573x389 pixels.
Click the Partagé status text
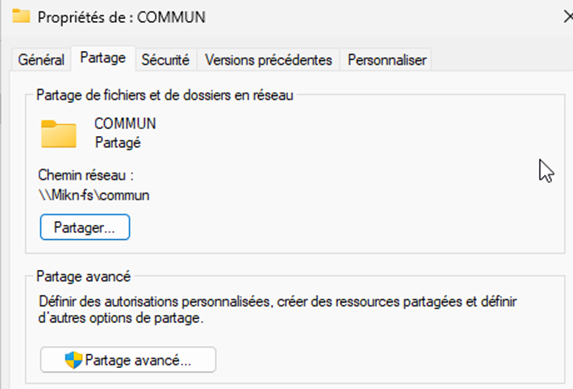118,143
